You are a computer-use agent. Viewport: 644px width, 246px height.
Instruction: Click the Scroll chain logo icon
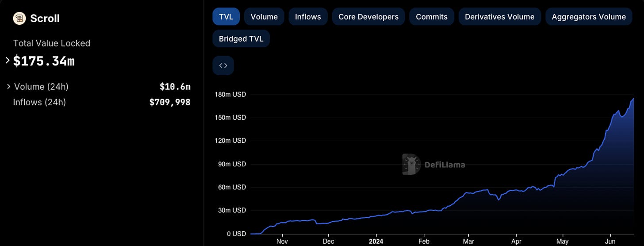tap(19, 18)
